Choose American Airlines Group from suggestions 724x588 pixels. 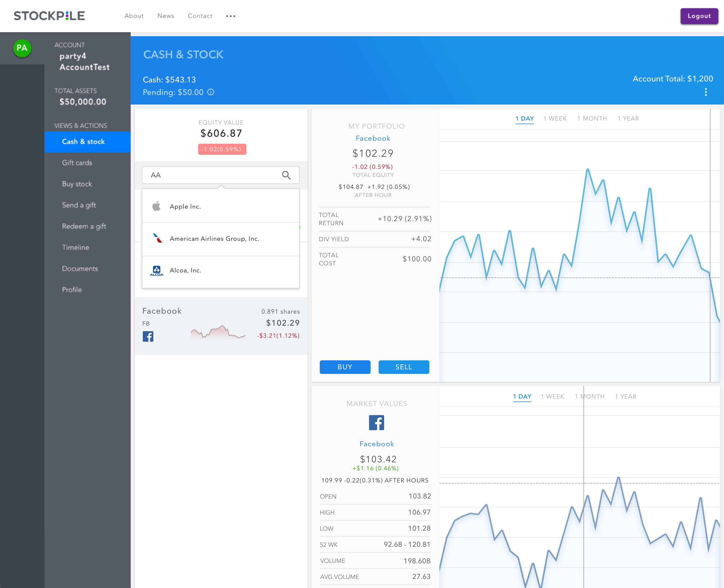pos(214,238)
